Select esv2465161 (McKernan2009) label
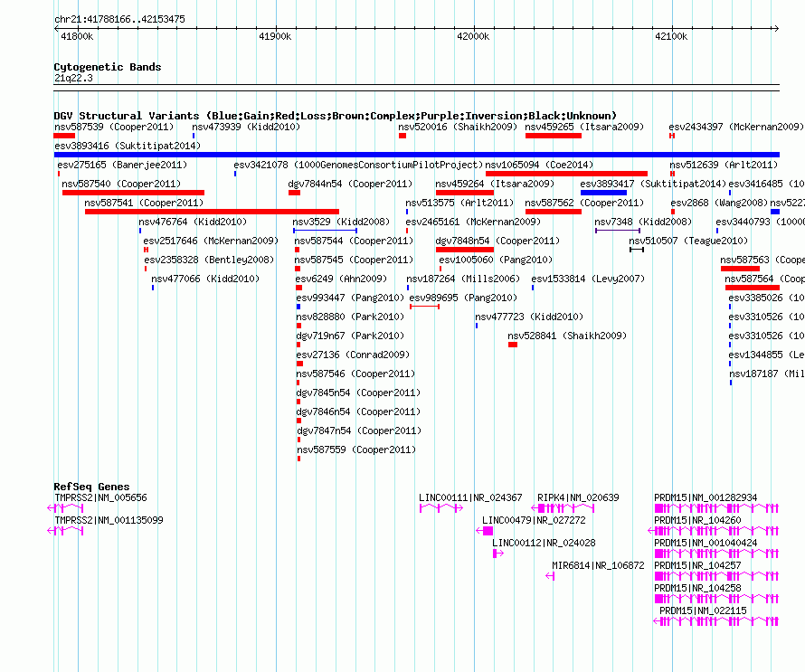This screenshot has height=672, width=805. coord(473,222)
